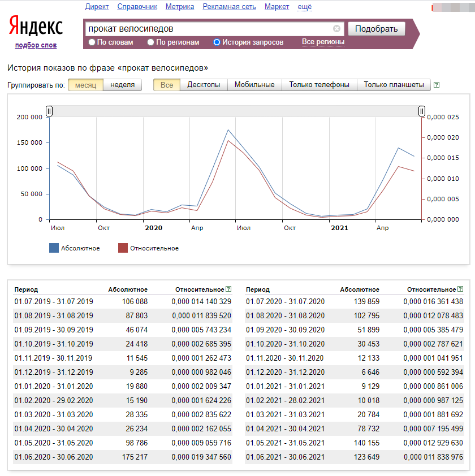Click the help icon beside left Относительное header

[228, 289]
